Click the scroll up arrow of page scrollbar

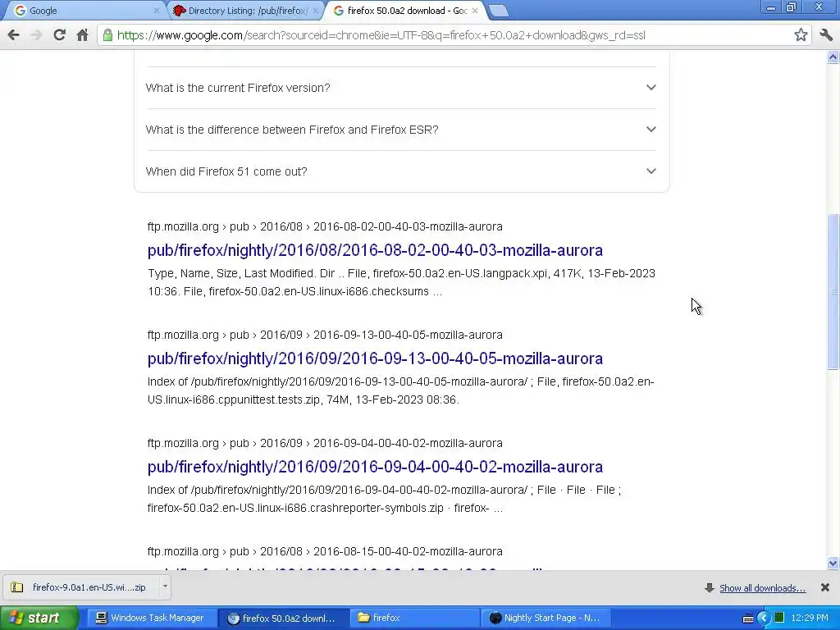point(833,57)
